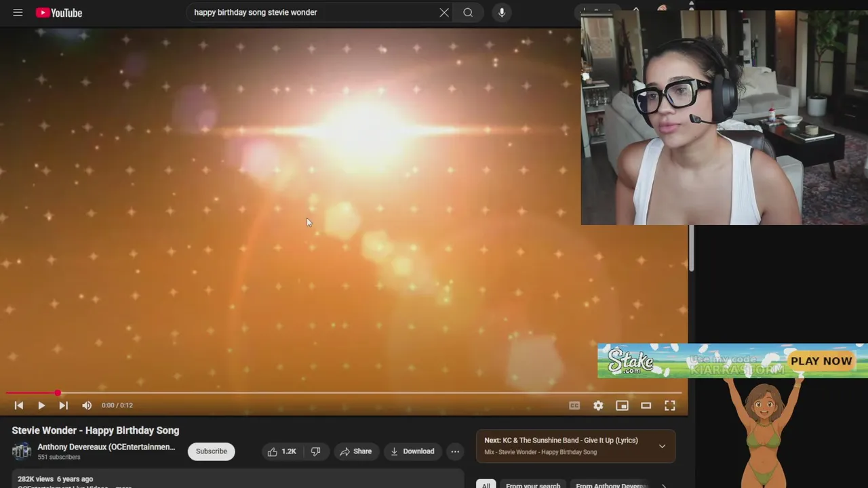Enable miniplayer mode
Screen dimensions: 868x488
click(x=622, y=405)
